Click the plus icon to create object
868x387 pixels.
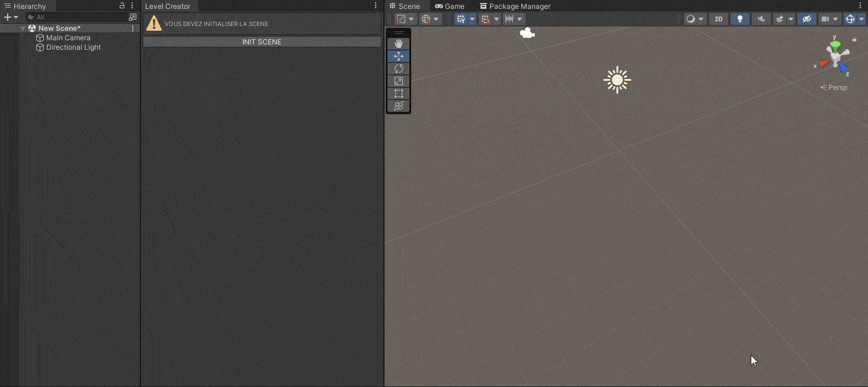(x=7, y=17)
